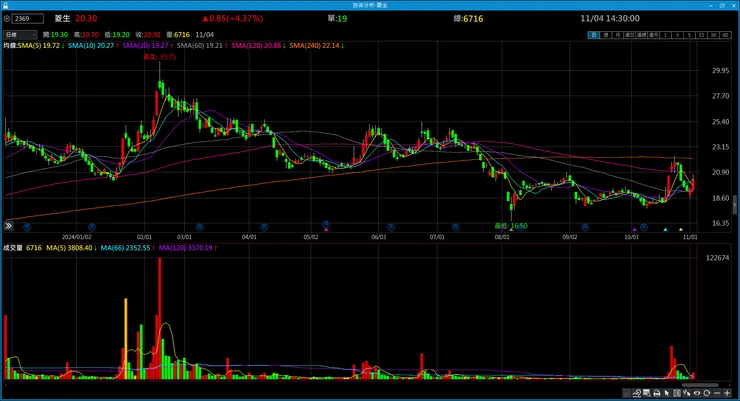The image size is (740, 401).
Task: Click the magenta triangle marker near 05/02
Action: click(326, 230)
